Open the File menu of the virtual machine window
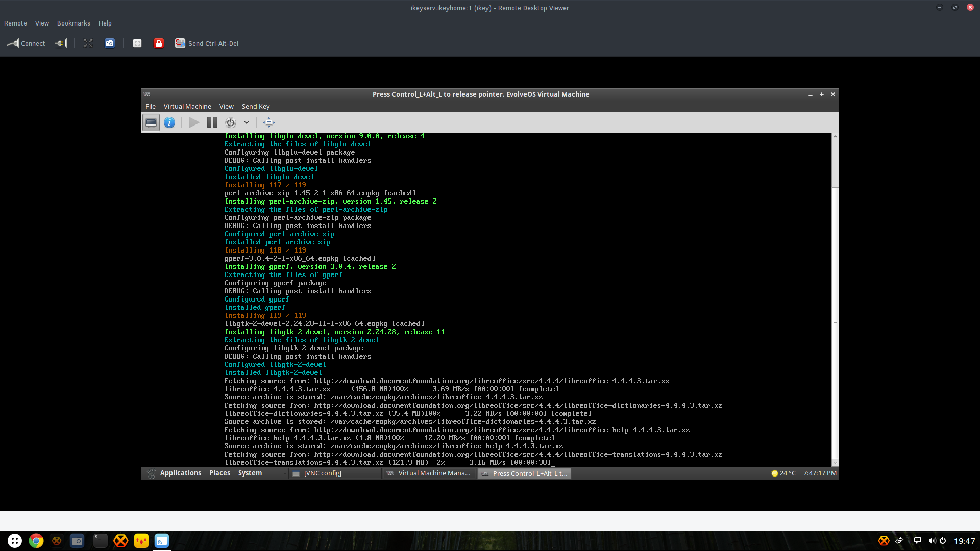This screenshot has width=980, height=551. click(x=151, y=107)
